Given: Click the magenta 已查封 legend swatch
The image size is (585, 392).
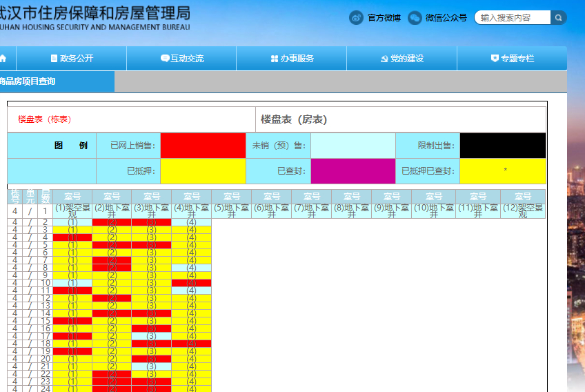Looking at the screenshot, I should pyautogui.click(x=353, y=171).
